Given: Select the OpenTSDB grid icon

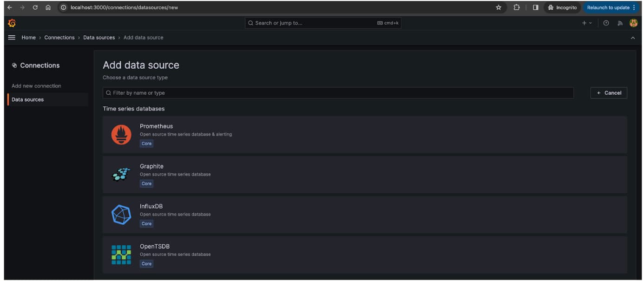Looking at the screenshot, I should pyautogui.click(x=121, y=255).
